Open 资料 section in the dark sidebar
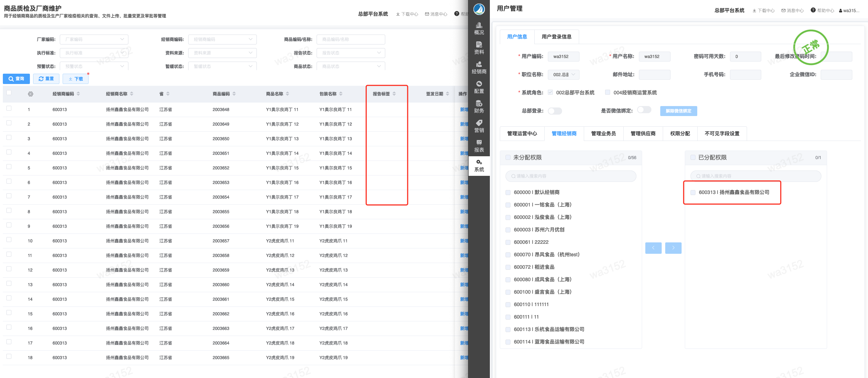Screen dimensions: 868x378 click(x=479, y=48)
